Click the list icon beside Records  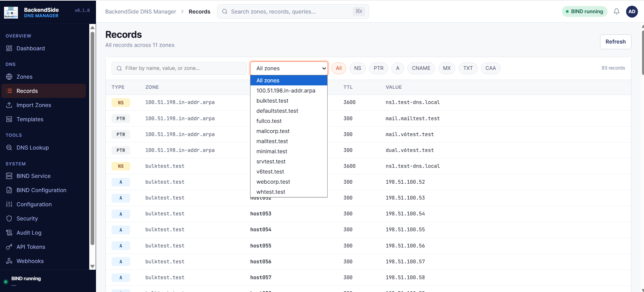pyautogui.click(x=9, y=91)
